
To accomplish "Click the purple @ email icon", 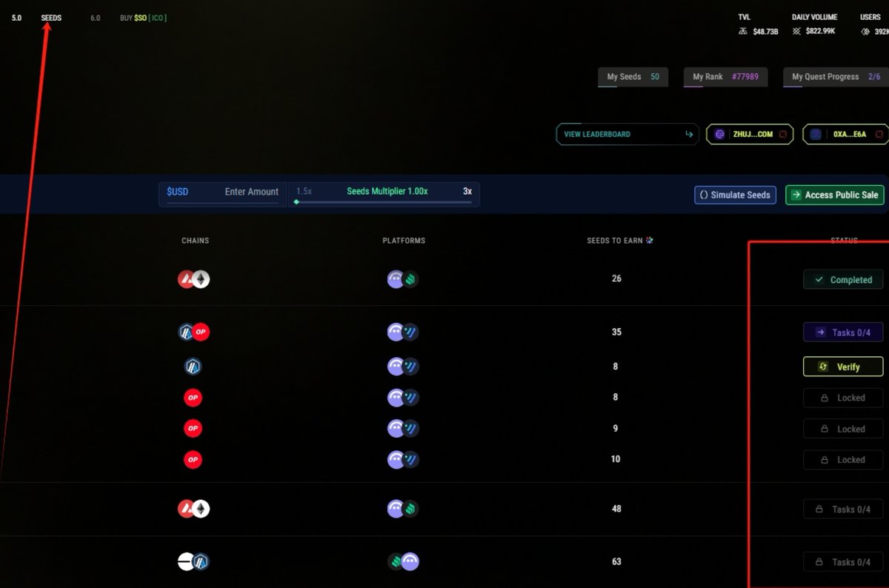I will coord(719,134).
